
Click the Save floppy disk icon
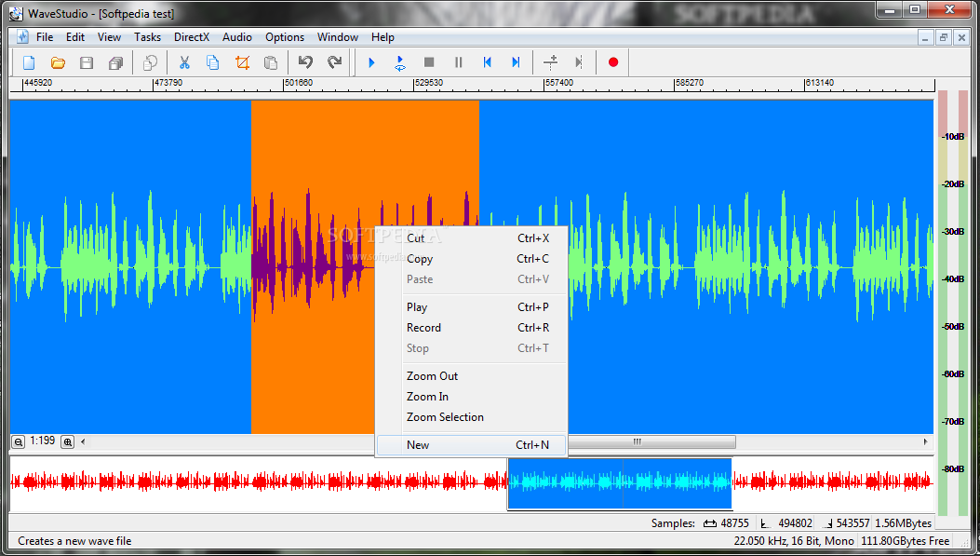pos(87,62)
